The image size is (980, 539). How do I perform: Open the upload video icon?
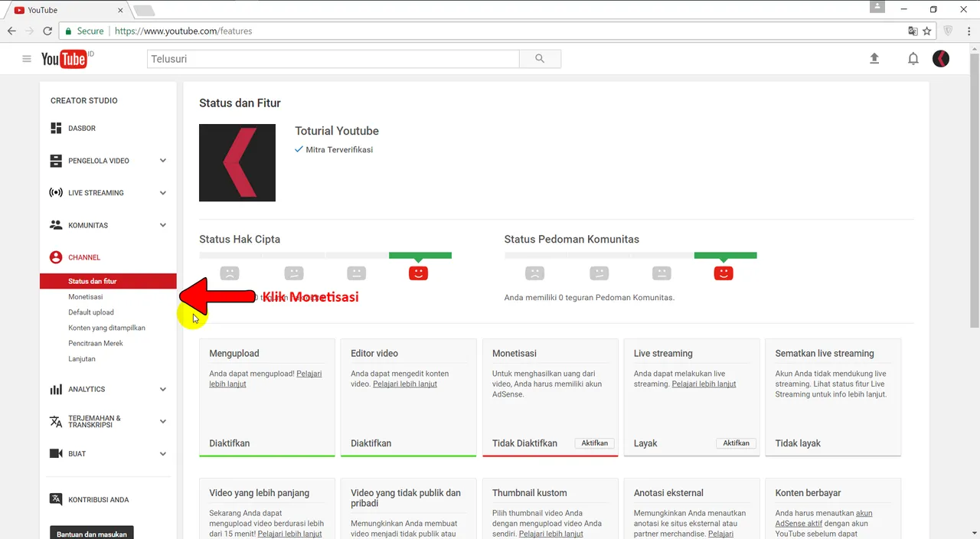(874, 59)
